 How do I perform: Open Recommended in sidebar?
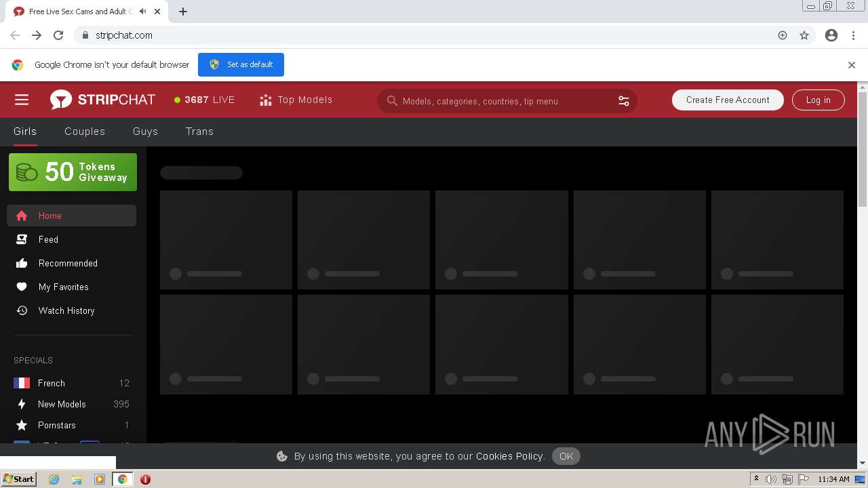[x=71, y=263]
